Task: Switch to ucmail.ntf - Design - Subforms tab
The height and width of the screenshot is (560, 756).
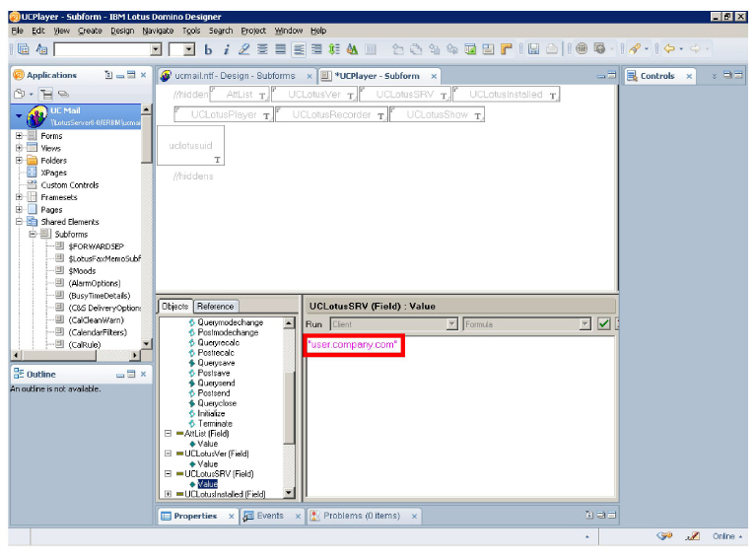Action: tap(235, 76)
